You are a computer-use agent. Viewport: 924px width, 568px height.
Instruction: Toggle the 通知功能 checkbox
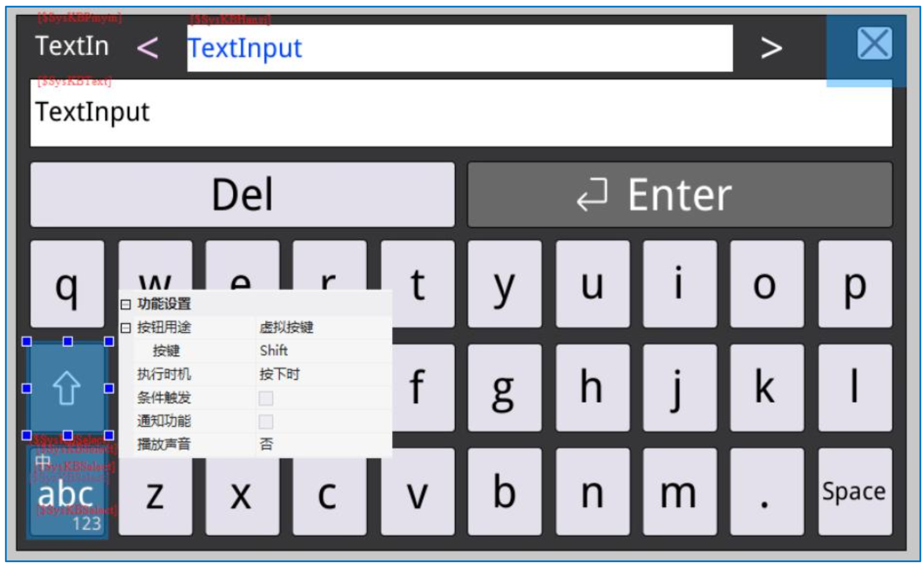(266, 422)
